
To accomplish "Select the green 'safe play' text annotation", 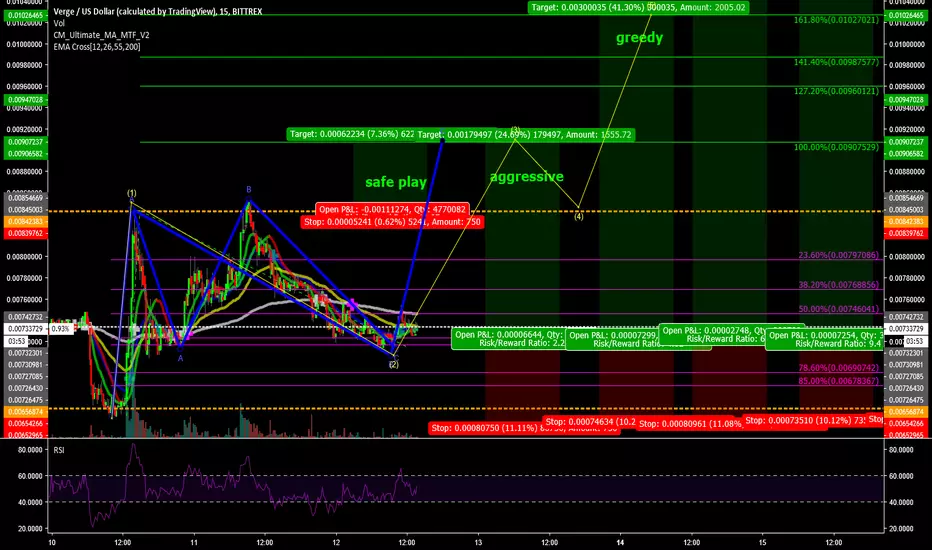I will click(396, 182).
